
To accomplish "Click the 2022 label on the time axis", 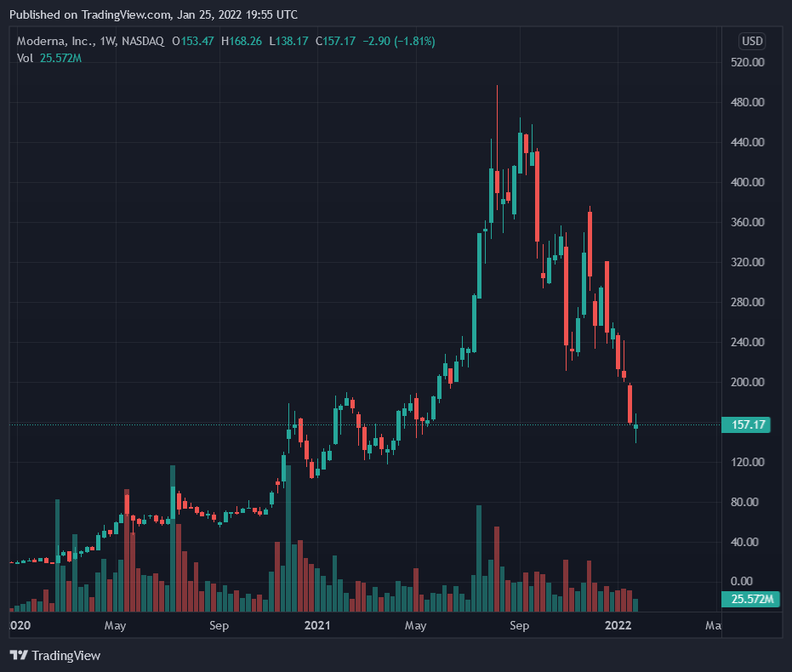I will pos(617,626).
